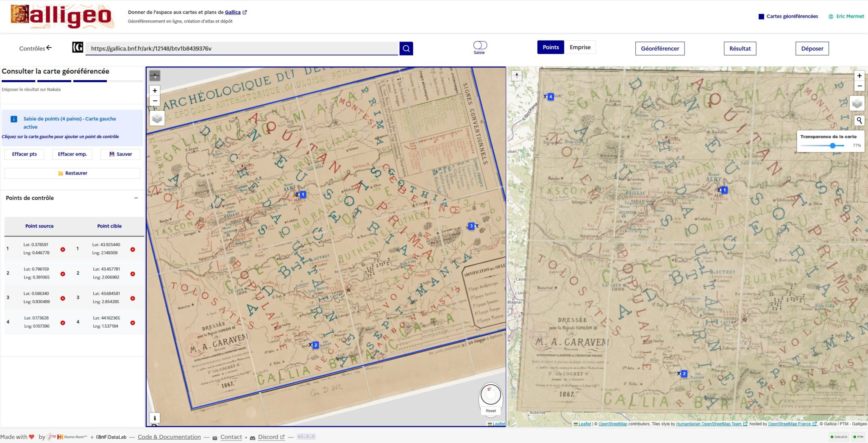Open layers control on the left map
Image resolution: width=868 pixels, height=443 pixels.
157,118
